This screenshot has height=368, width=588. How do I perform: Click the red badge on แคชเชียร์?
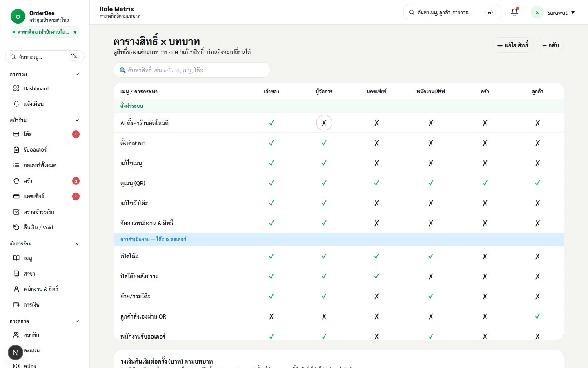click(x=76, y=197)
